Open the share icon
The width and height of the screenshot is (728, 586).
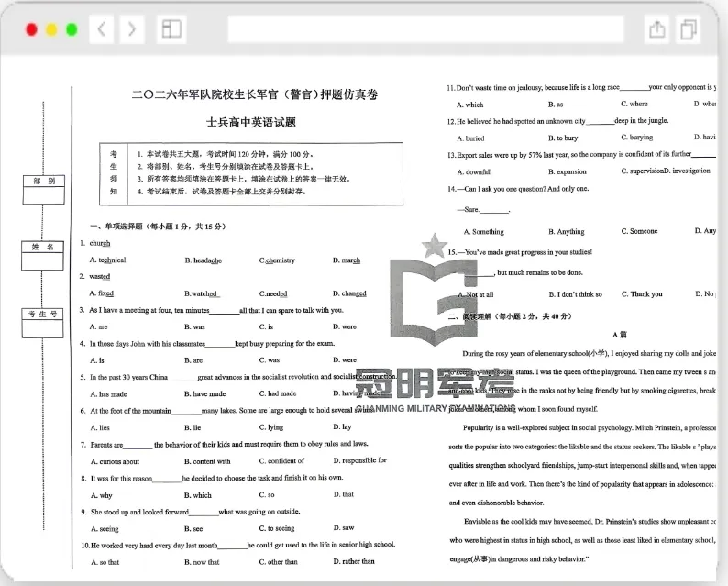[x=657, y=29]
